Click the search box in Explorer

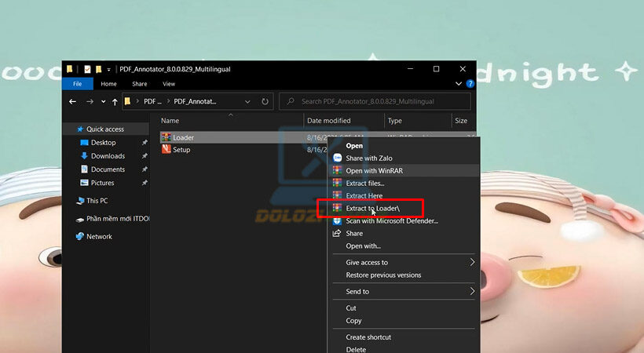(x=377, y=101)
